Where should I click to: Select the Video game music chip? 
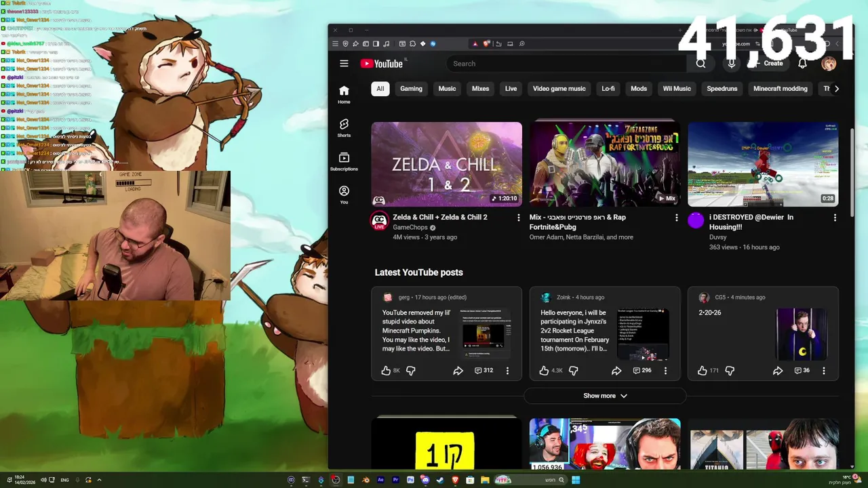(559, 89)
